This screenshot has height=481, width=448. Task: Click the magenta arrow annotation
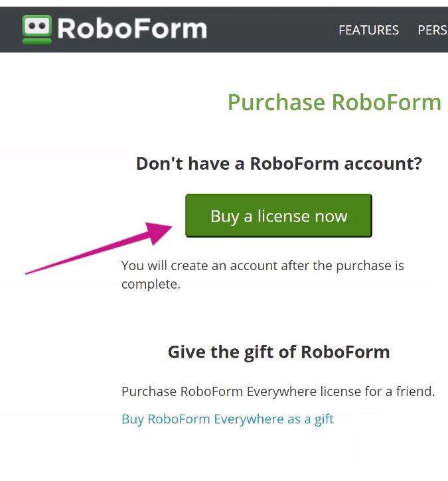[98, 248]
